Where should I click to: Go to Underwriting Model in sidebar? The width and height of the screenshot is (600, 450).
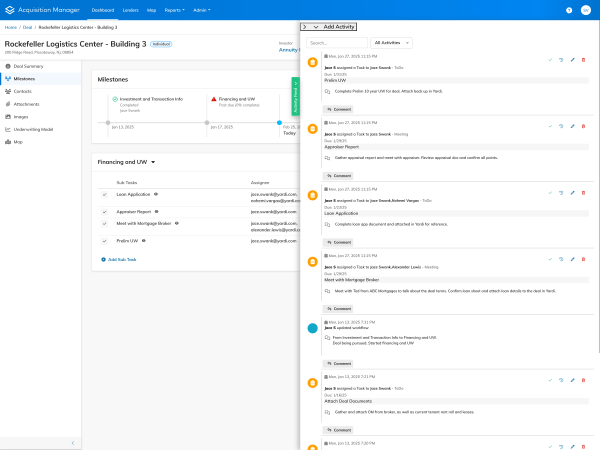coord(34,129)
